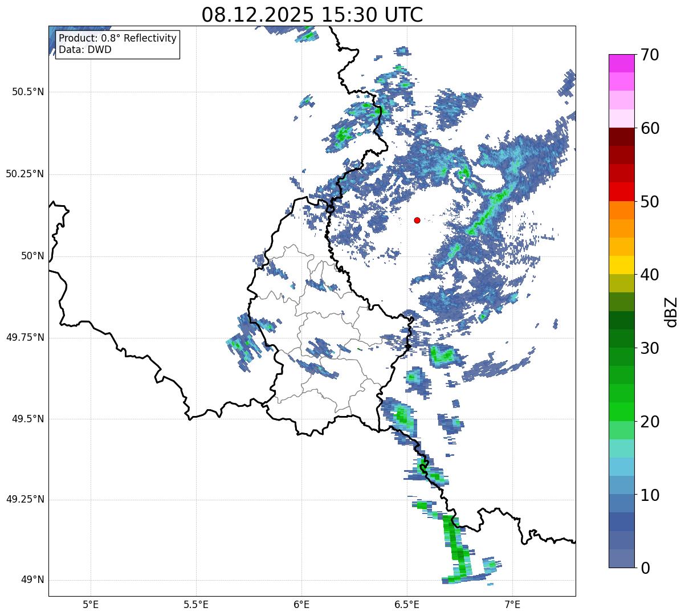
Task: Click the 6.5°E longitude label
Action: (x=407, y=604)
